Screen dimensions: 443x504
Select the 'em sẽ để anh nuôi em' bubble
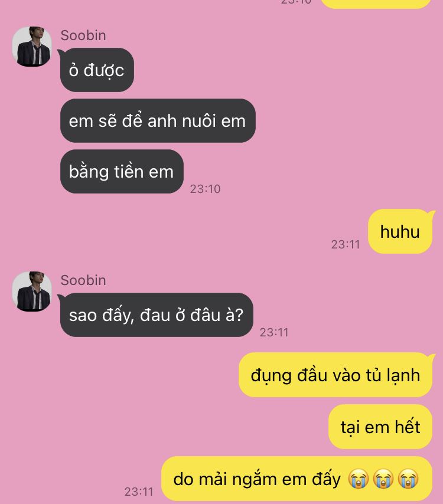tap(158, 121)
